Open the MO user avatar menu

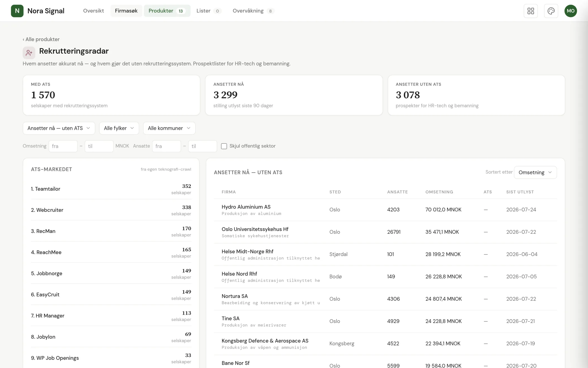click(571, 11)
